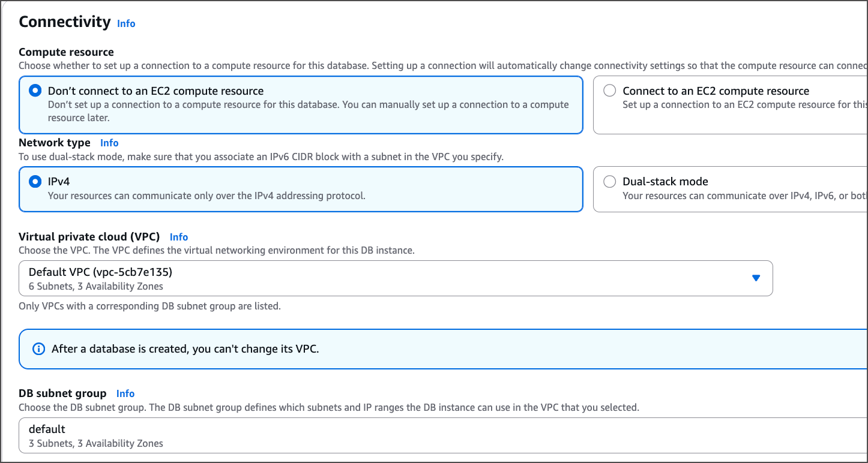Click the Info link next to Network type
Image resolution: width=868 pixels, height=463 pixels.
109,143
